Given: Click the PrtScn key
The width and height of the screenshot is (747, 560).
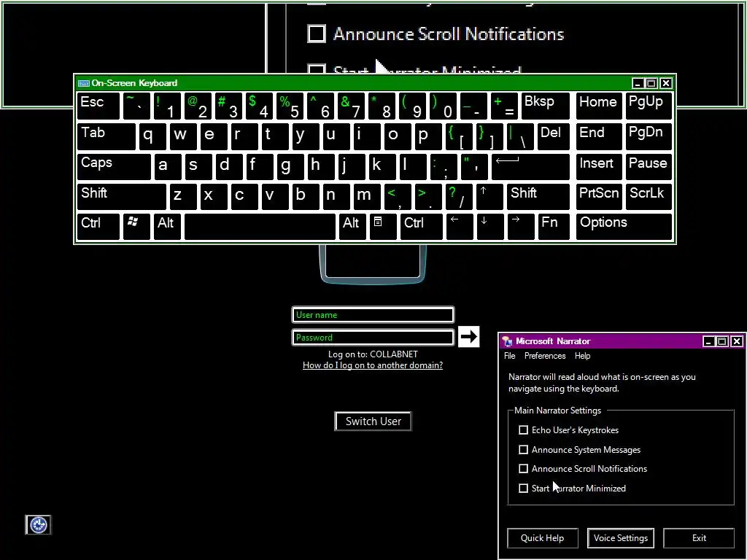Looking at the screenshot, I should 599,196.
